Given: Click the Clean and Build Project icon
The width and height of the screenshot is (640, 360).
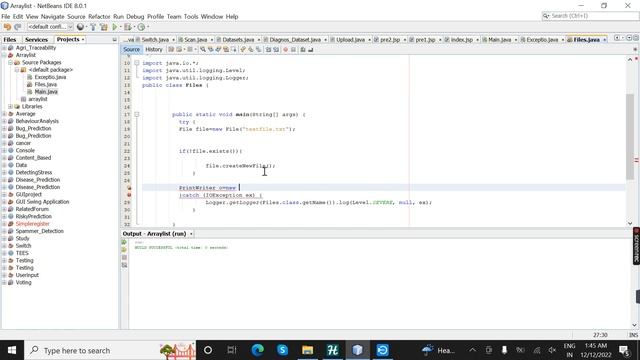Looking at the screenshot, I should [104, 27].
